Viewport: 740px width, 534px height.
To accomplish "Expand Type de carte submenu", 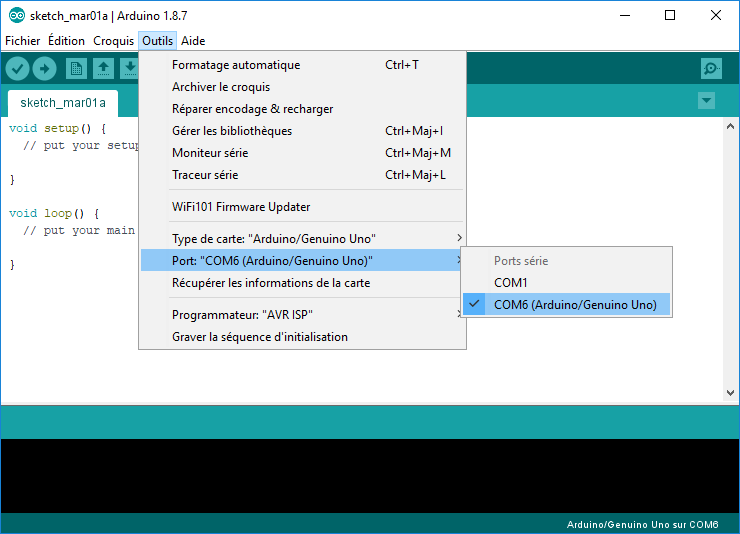I will tap(303, 239).
